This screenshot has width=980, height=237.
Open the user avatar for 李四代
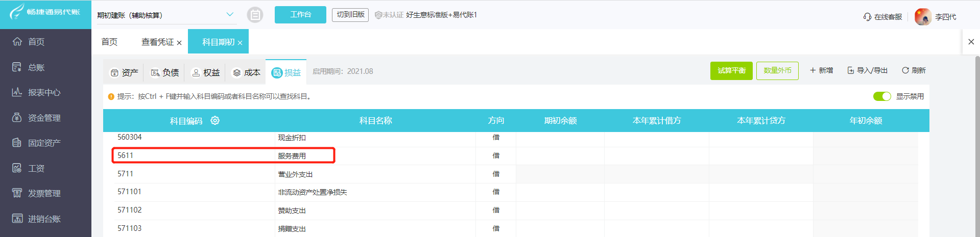point(923,17)
